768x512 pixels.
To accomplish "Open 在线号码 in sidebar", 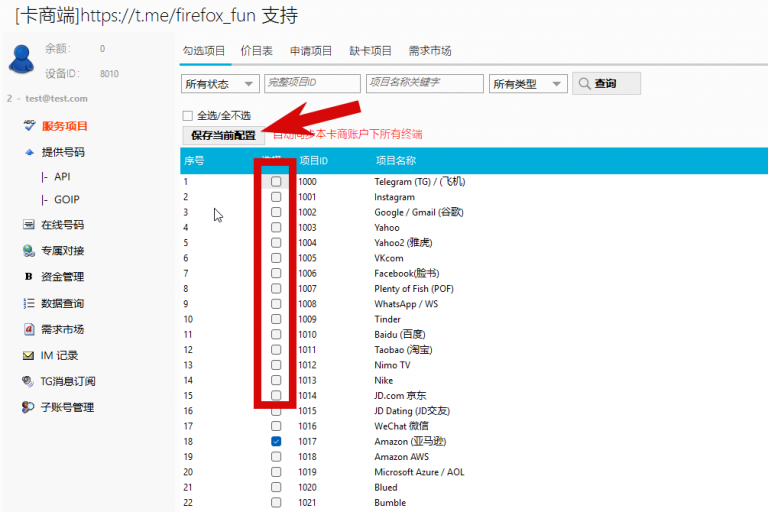I will click(63, 224).
